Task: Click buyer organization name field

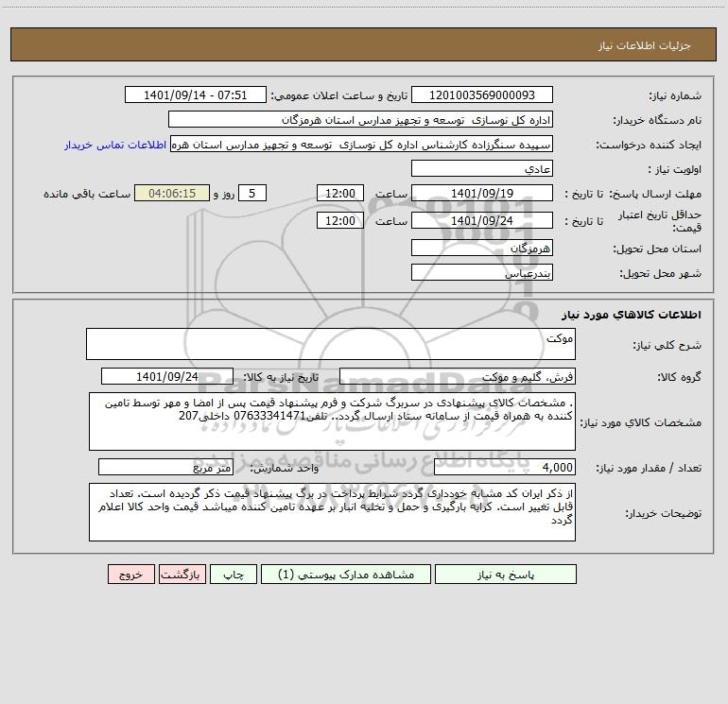Action: pyautogui.click(x=360, y=119)
